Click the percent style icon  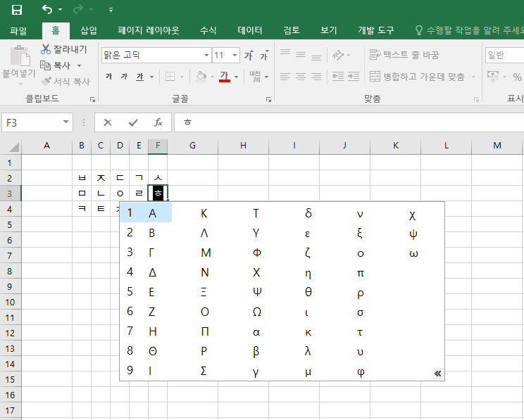tap(517, 77)
